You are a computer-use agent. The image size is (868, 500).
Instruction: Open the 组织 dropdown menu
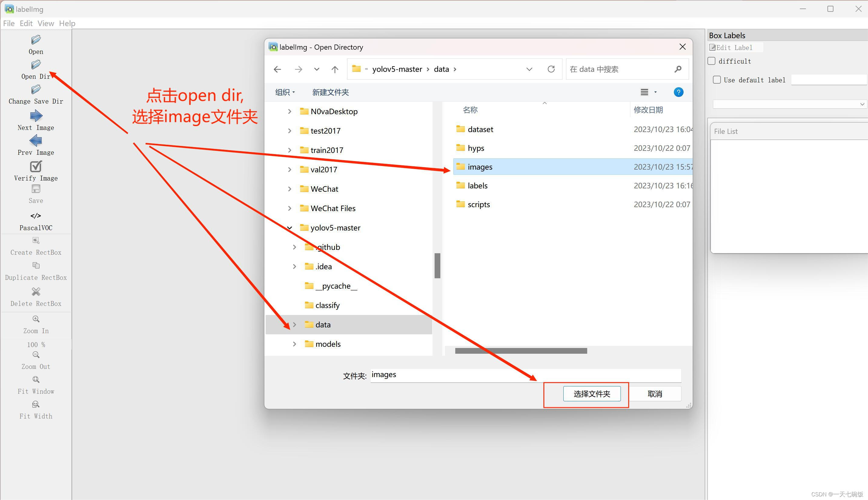pos(285,92)
